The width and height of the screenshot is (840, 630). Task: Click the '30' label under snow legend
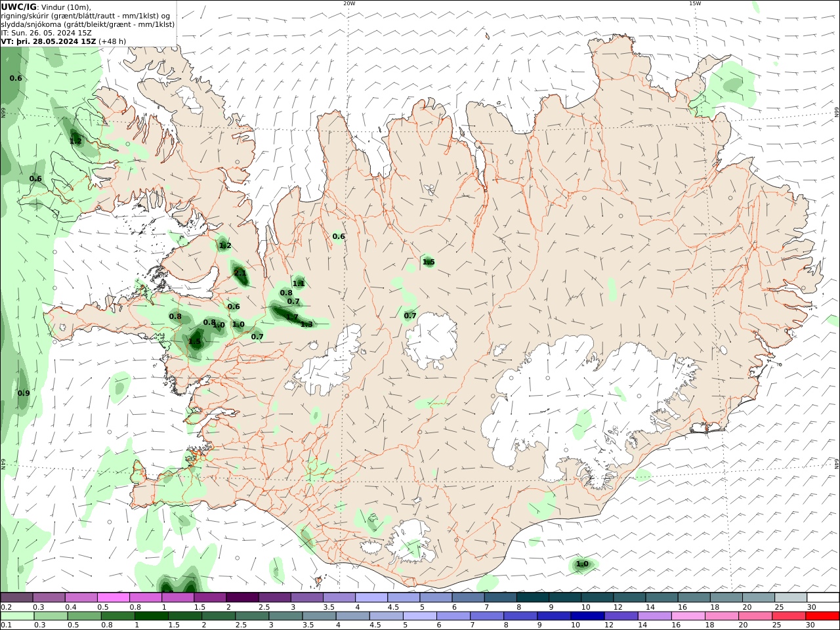[811, 607]
